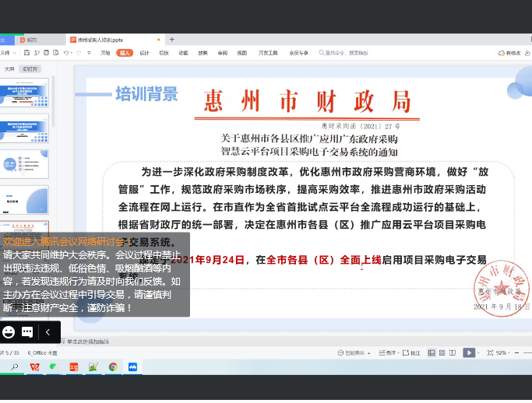Select the fourth slide thumbnail
Screen dimensions: 532x403
tap(24, 200)
